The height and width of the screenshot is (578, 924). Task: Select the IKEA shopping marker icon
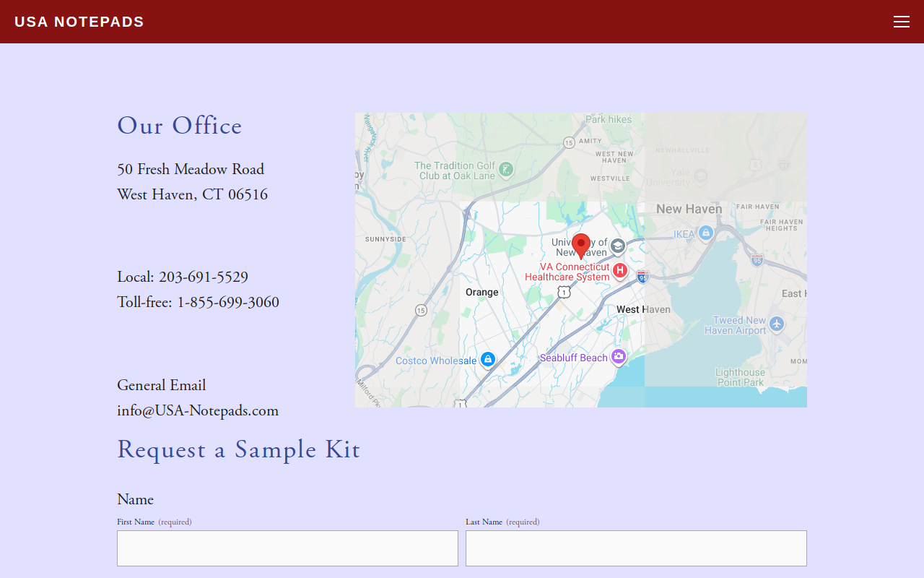click(x=706, y=233)
